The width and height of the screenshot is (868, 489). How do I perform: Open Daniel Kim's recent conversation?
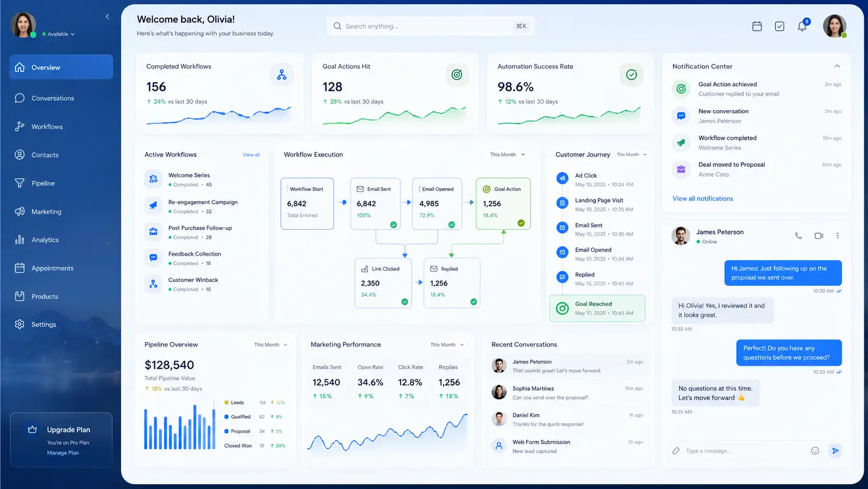point(567,419)
